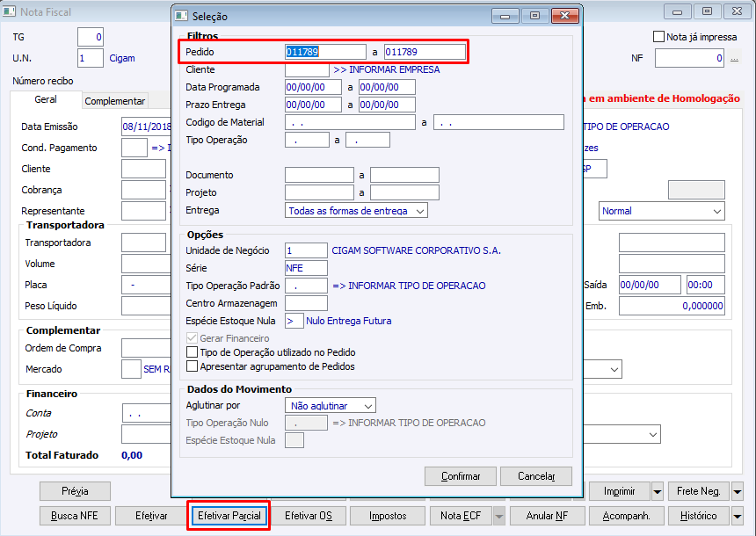Click the second Codigo de Material field
This screenshot has height=536, width=756.
498,122
